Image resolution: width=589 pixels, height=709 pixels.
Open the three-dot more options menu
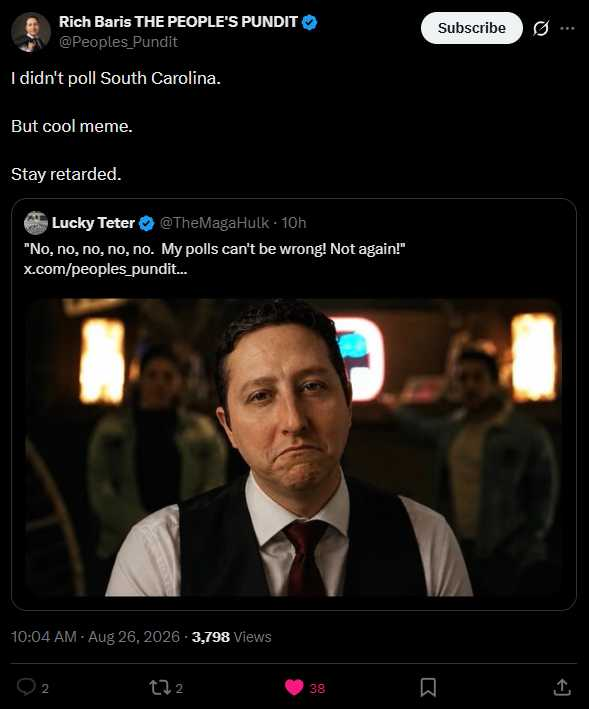tap(567, 28)
